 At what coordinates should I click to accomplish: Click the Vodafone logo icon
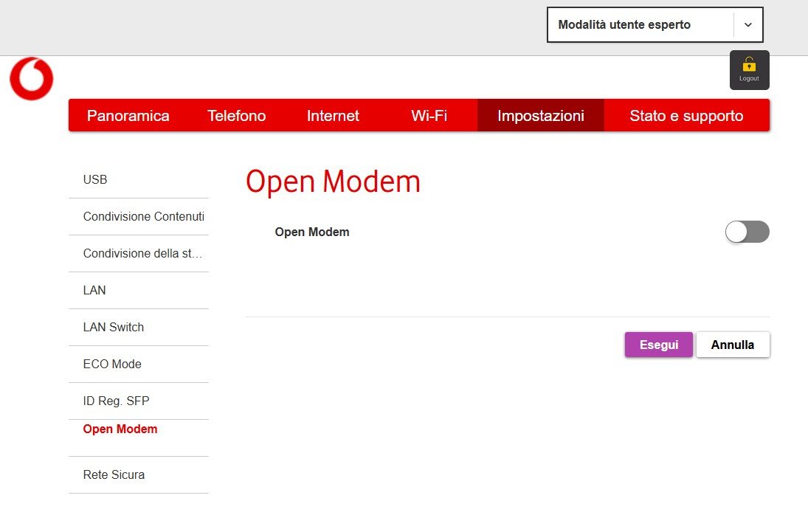(x=32, y=78)
